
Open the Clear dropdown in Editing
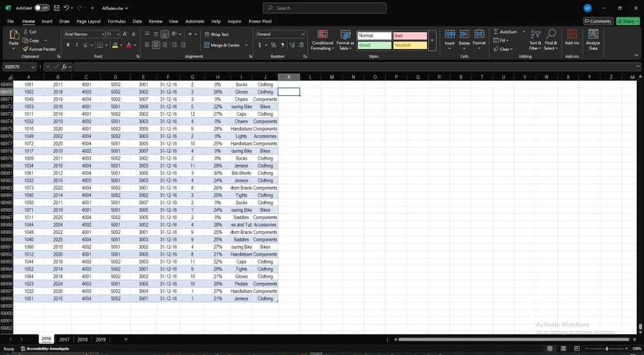[503, 49]
